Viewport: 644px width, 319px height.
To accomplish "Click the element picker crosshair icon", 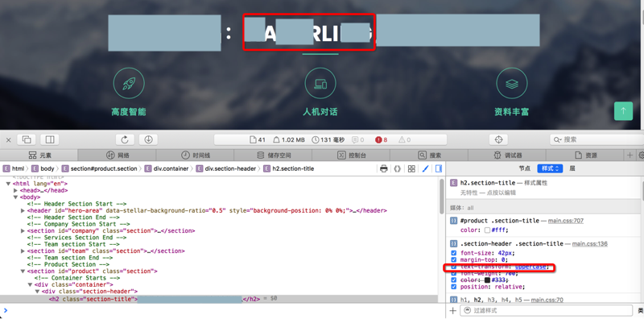I will tap(499, 140).
